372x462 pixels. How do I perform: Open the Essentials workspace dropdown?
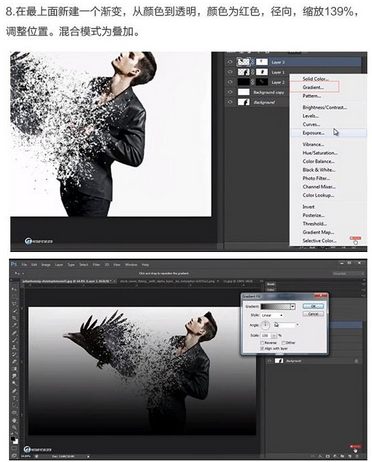pyautogui.click(x=348, y=273)
